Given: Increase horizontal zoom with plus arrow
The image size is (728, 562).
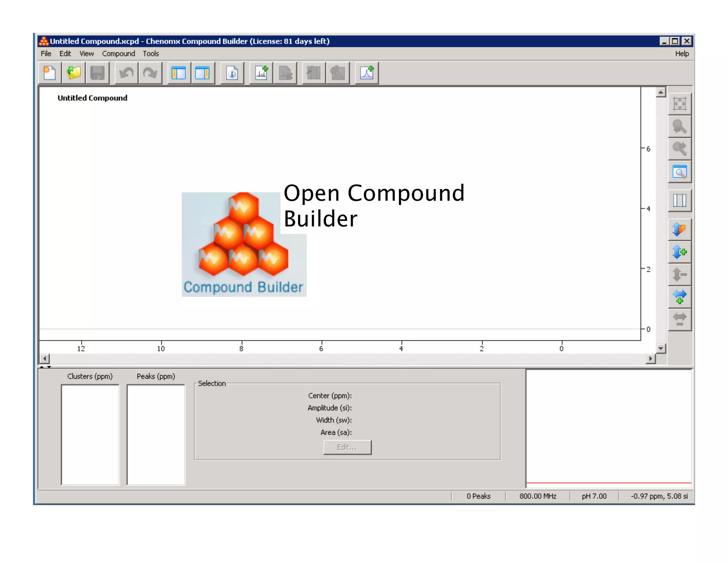Looking at the screenshot, I should coord(680,297).
